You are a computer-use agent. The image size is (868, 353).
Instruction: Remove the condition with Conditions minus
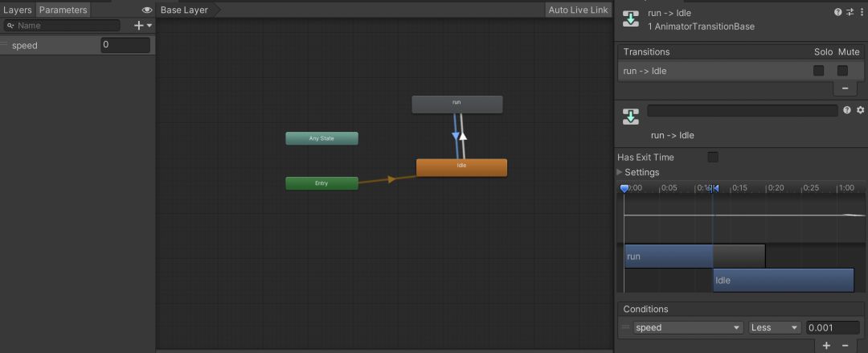coord(845,346)
